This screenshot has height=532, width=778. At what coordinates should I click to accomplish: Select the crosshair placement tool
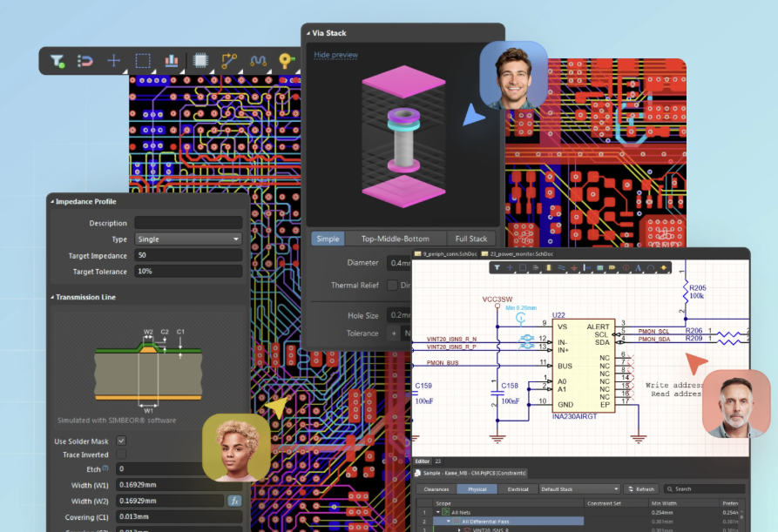pyautogui.click(x=114, y=61)
